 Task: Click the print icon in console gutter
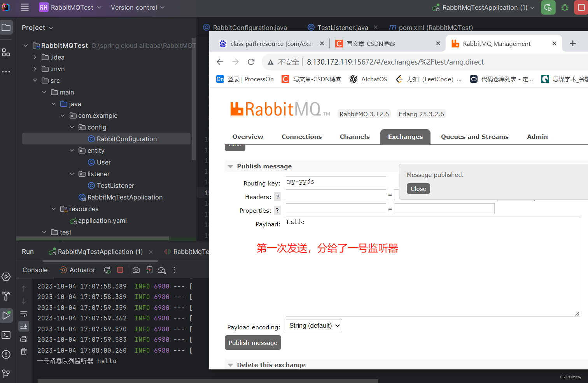(24, 339)
